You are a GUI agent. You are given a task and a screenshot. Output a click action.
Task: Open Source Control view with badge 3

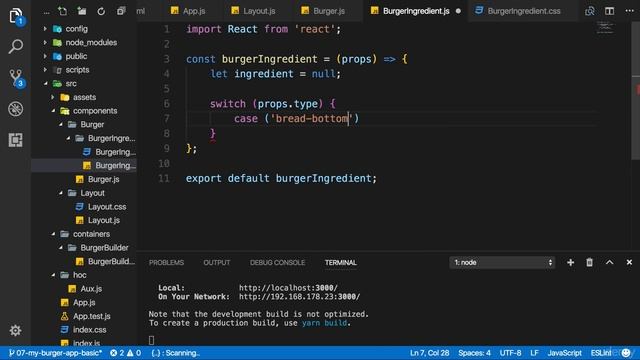16,77
